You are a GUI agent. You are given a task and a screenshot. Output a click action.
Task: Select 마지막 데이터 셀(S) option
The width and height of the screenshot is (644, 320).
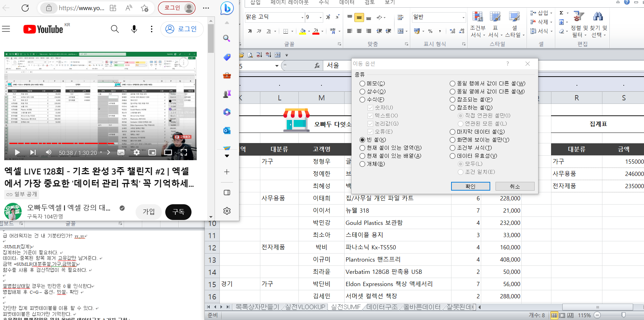[x=453, y=132]
